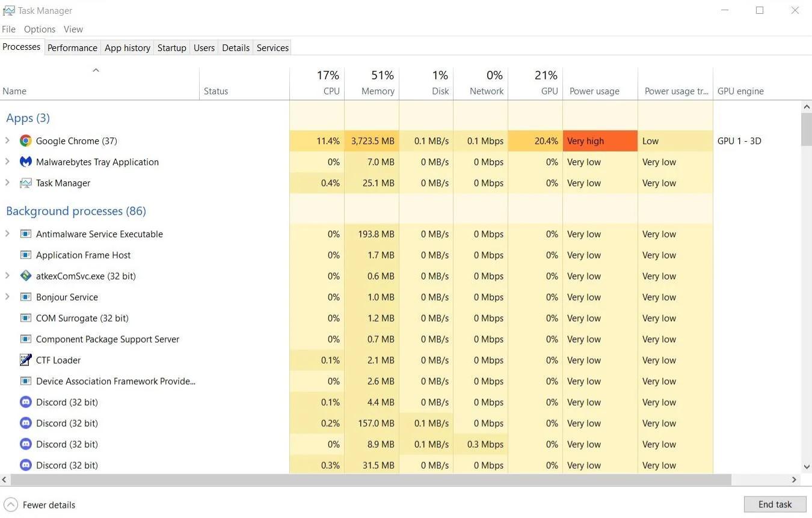Viewport: 812px width, 518px height.
Task: Click the Bonjour Service icon
Action: (25, 297)
